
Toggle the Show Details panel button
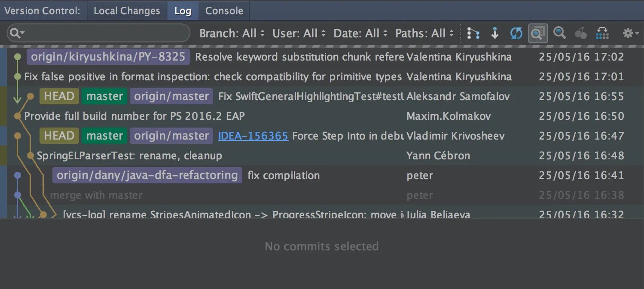tap(537, 33)
